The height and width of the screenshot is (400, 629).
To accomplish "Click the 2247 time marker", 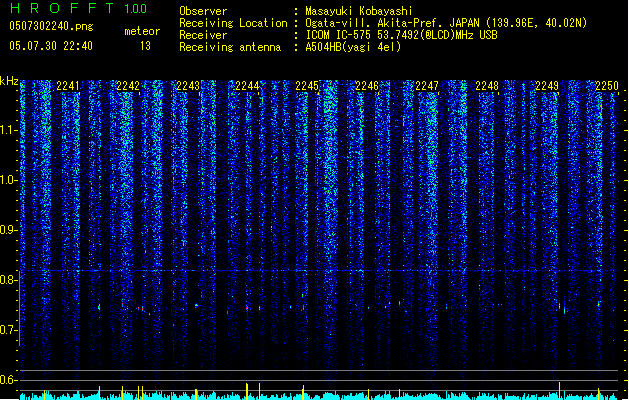I will coord(427,86).
